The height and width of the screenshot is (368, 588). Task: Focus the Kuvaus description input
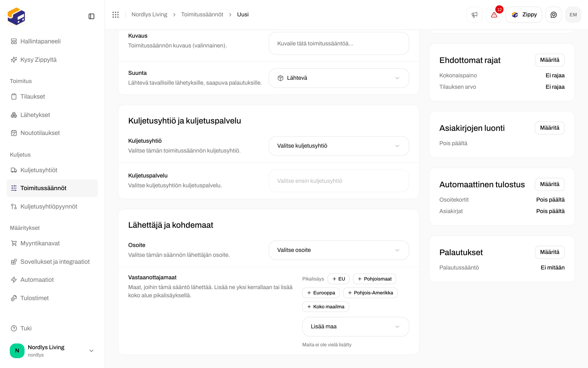point(339,43)
